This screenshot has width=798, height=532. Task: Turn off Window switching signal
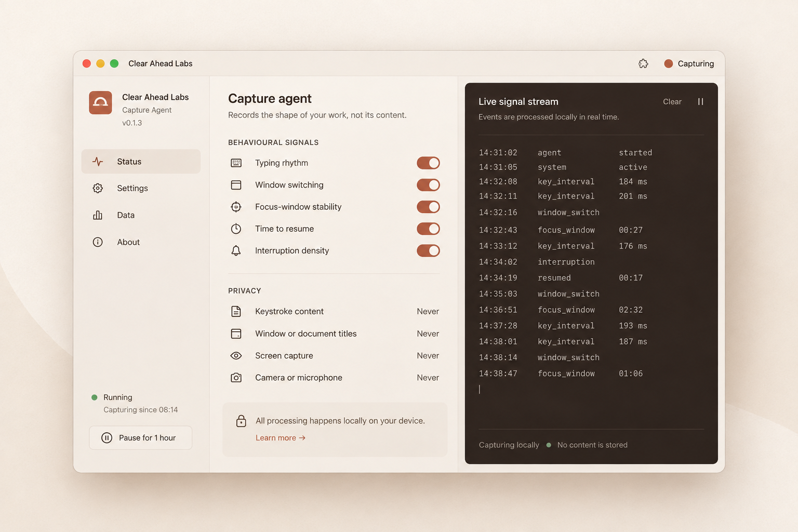[x=428, y=185]
